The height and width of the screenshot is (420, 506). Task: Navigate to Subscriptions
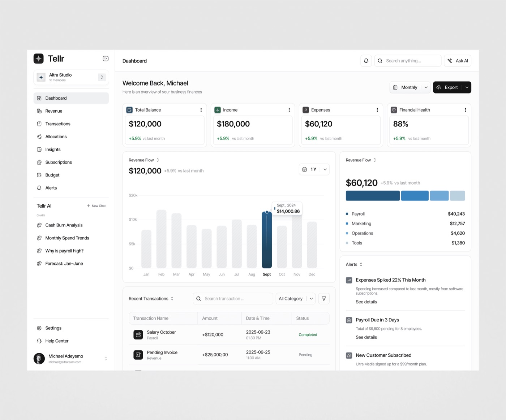click(x=71, y=162)
